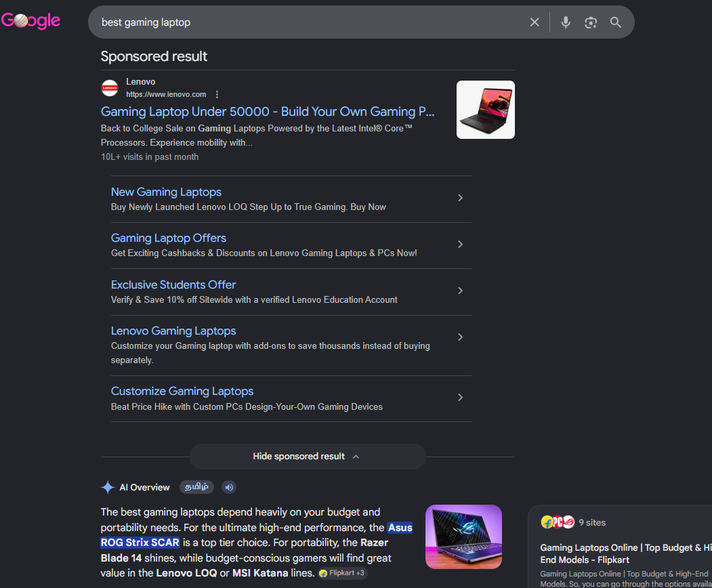The height and width of the screenshot is (588, 712).
Task: Click the https://www.lenovo.com URL text
Action: point(166,94)
